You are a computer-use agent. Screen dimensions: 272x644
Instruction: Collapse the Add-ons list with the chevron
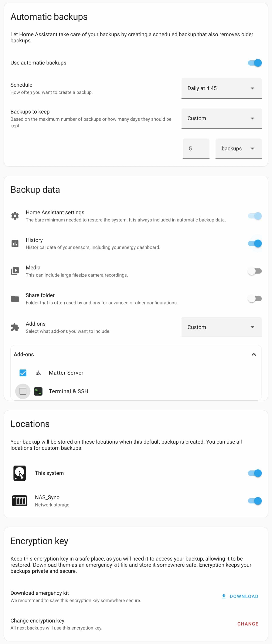[x=254, y=355]
